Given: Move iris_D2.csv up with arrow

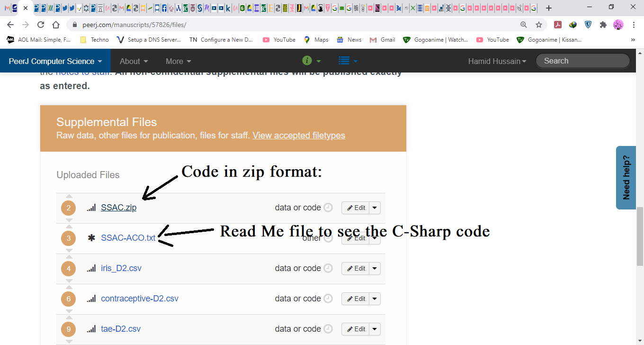Looking at the screenshot, I should click(x=69, y=257).
